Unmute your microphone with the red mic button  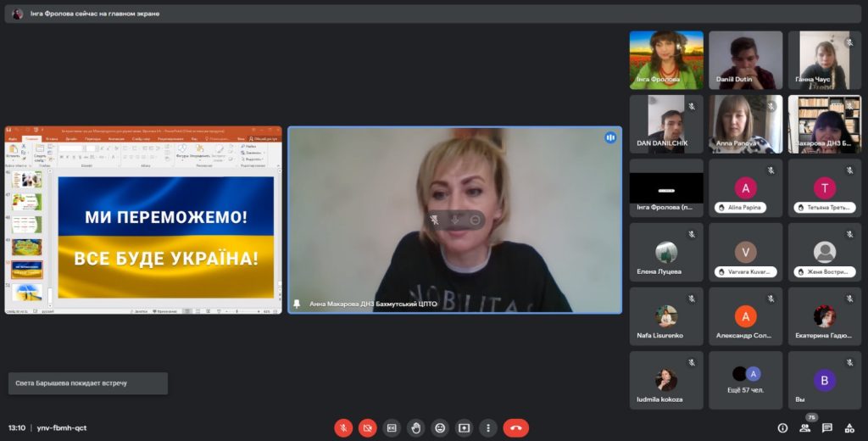click(x=343, y=428)
